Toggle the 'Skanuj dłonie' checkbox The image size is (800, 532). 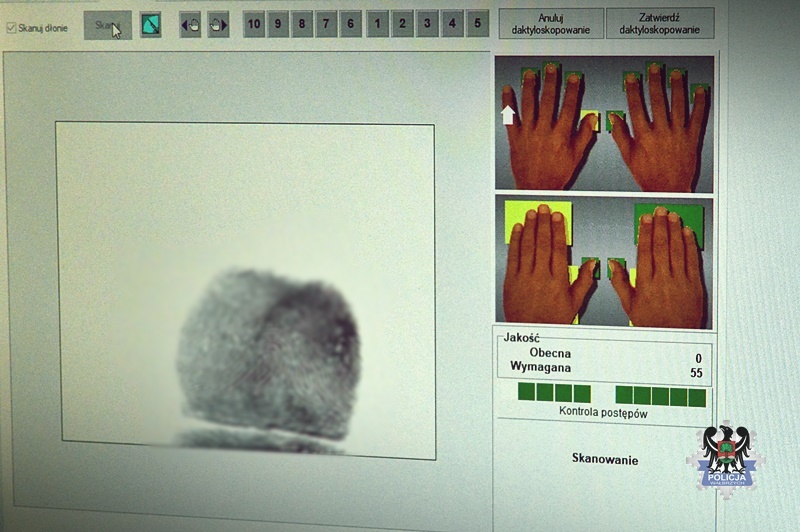pyautogui.click(x=11, y=27)
